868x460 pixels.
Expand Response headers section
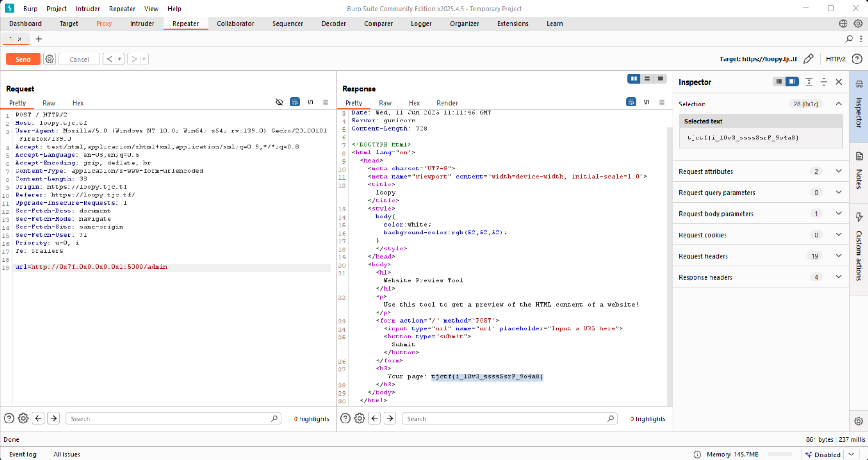839,277
